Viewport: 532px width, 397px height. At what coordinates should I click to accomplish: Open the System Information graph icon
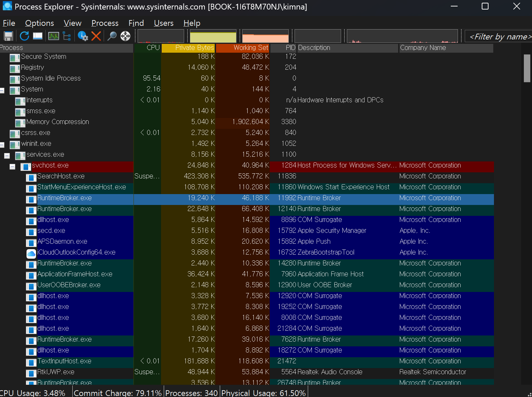click(x=54, y=36)
